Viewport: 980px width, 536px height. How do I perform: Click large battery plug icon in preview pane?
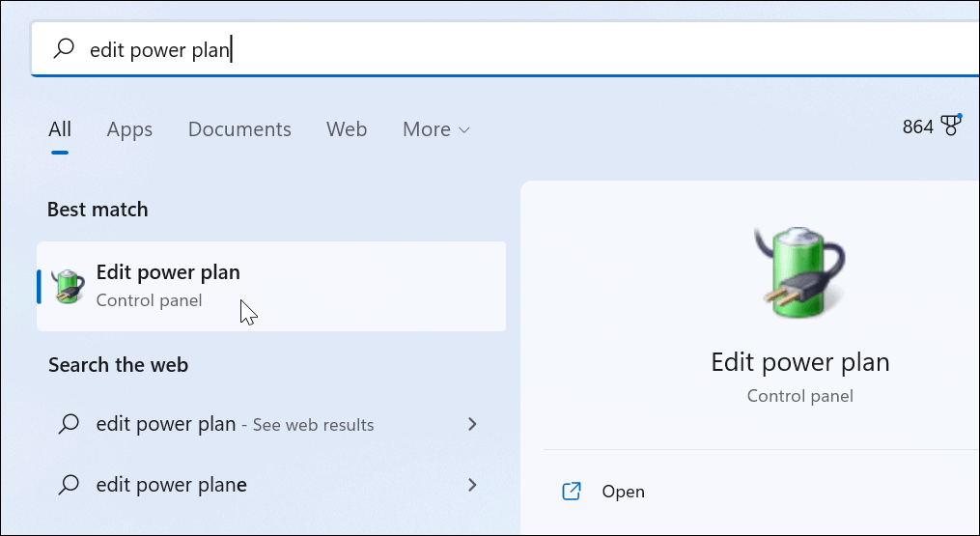point(800,272)
